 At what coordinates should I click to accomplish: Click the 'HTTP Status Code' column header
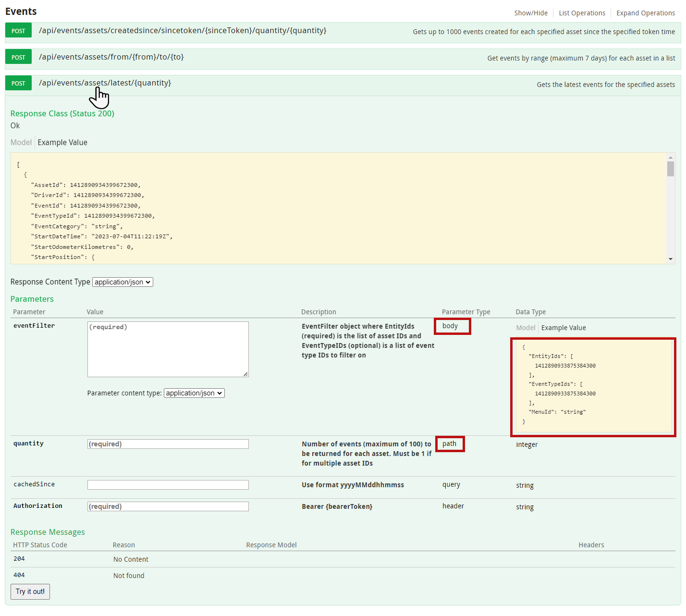[x=40, y=545]
